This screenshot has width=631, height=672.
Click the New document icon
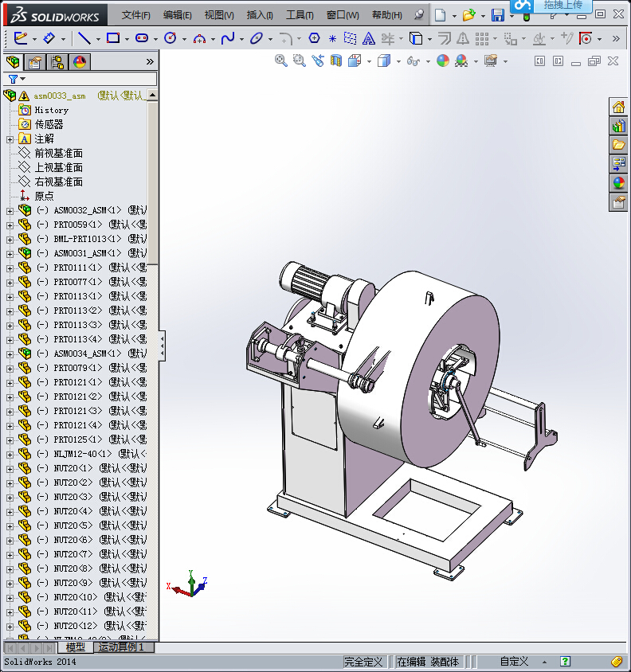tap(440, 15)
